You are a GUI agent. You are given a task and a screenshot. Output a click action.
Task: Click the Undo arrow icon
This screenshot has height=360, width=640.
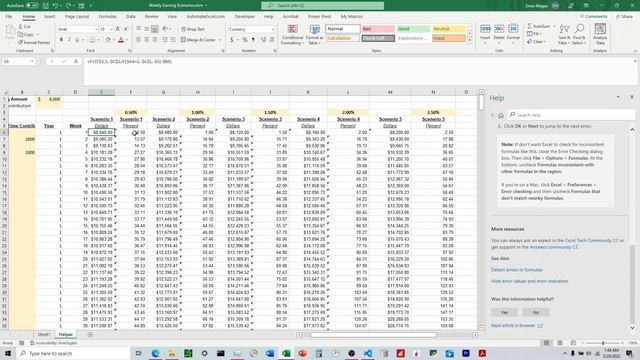tap(55, 6)
